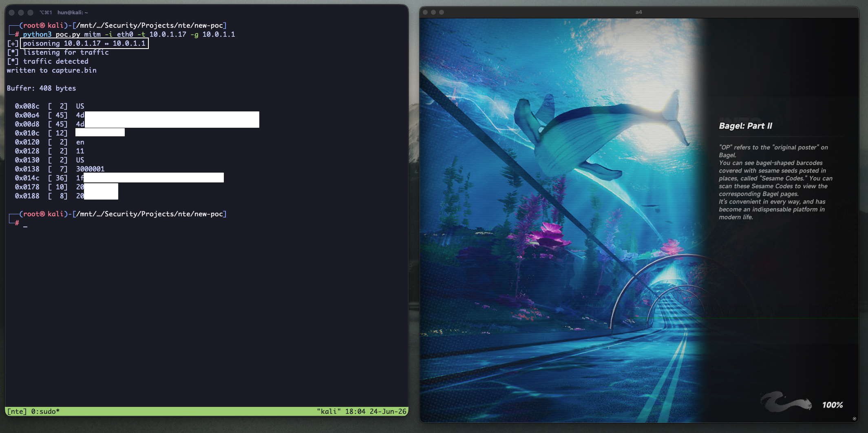Click the 0x0178 offset row
Screen dimensions: 868x433
coord(66,187)
